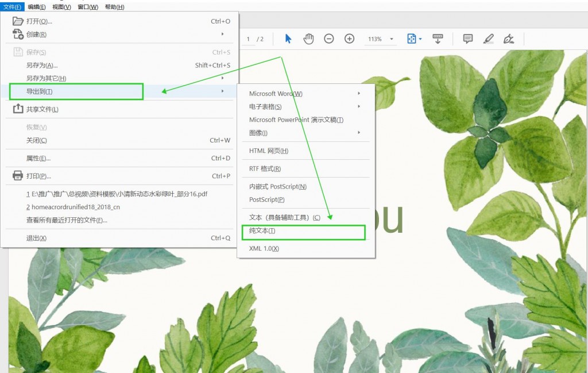The width and height of the screenshot is (588, 373).
Task: Click the printer icon in File menu
Action: click(18, 176)
